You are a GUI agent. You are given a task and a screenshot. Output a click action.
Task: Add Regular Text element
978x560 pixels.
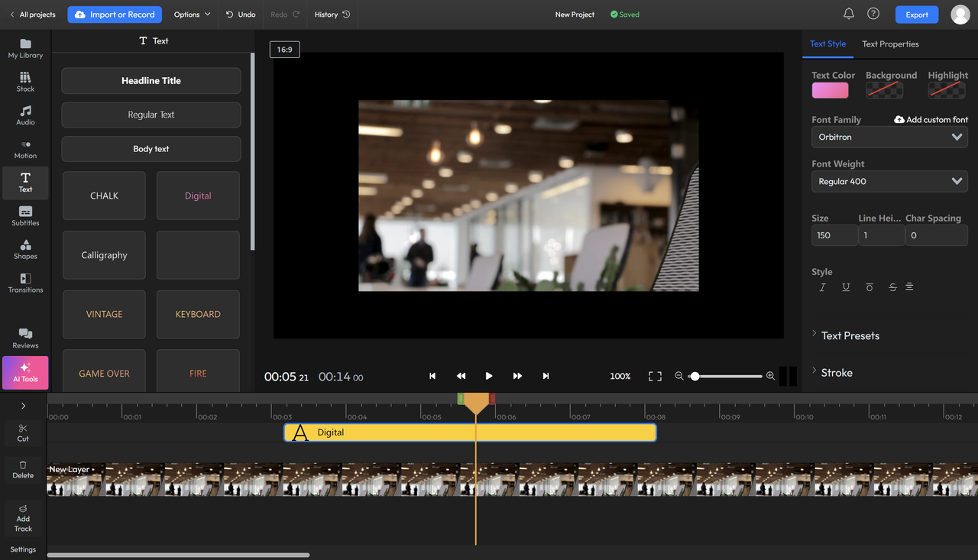(x=151, y=115)
